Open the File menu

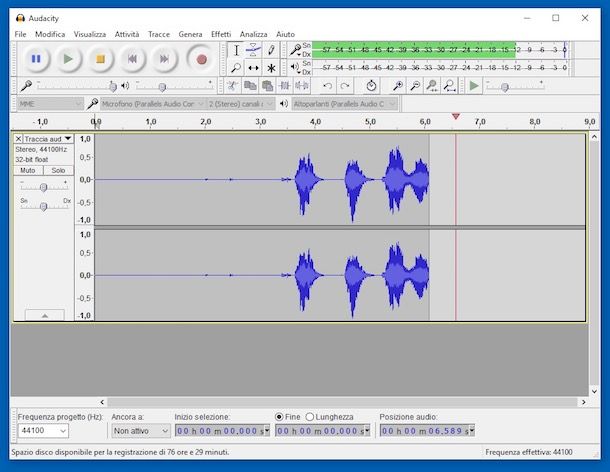coord(20,34)
